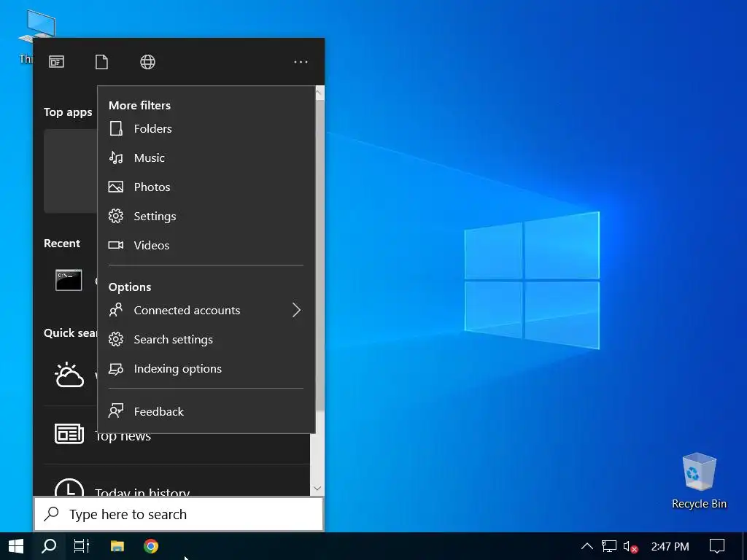This screenshot has width=747, height=560.
Task: Click the Videos camera icon
Action: click(x=116, y=245)
